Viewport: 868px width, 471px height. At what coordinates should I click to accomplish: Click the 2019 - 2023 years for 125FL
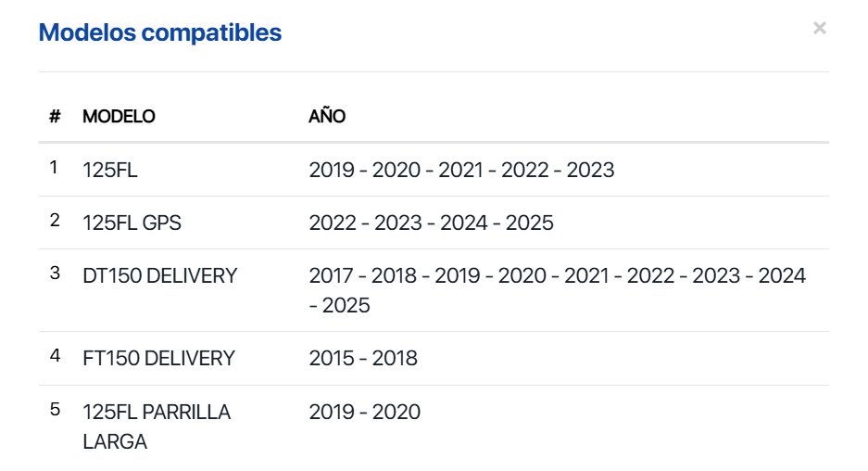click(461, 170)
